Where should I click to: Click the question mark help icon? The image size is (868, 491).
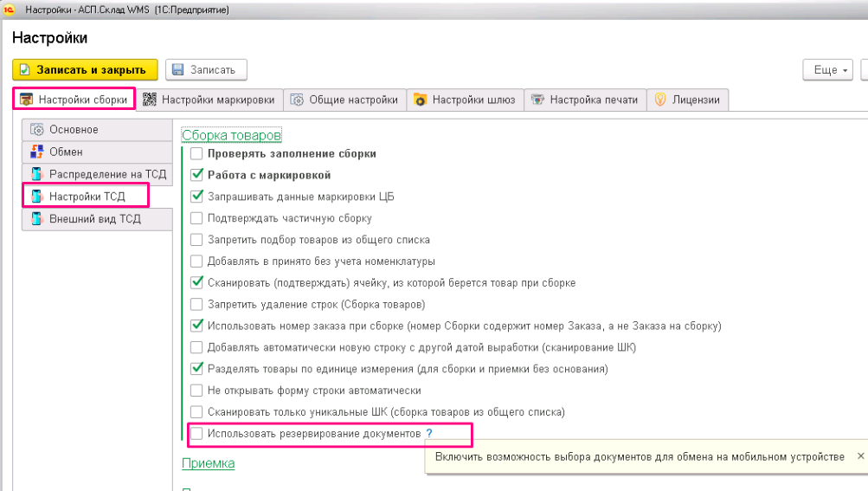point(429,433)
